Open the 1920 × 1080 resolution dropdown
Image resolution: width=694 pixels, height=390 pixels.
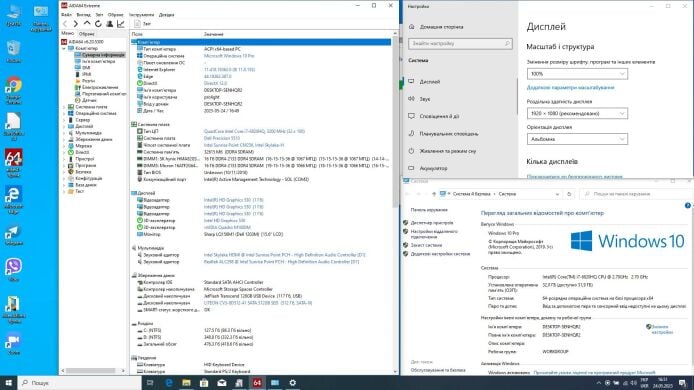[x=577, y=114]
